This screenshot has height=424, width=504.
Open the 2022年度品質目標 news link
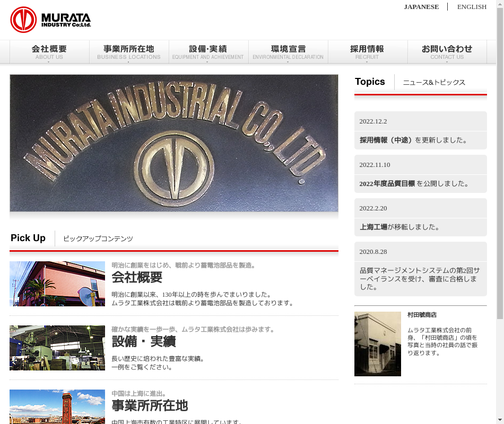(387, 184)
